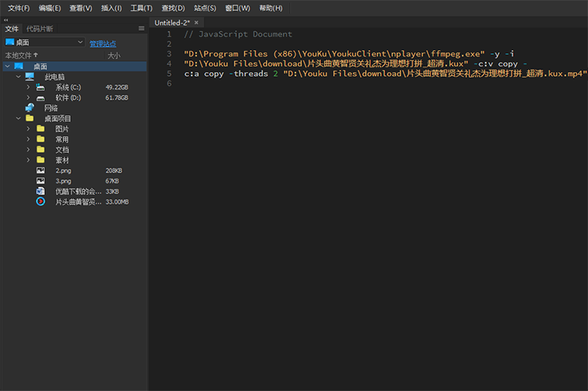588x391 pixels.
Task: Collapse the 桌面项目 folder
Action: point(18,118)
